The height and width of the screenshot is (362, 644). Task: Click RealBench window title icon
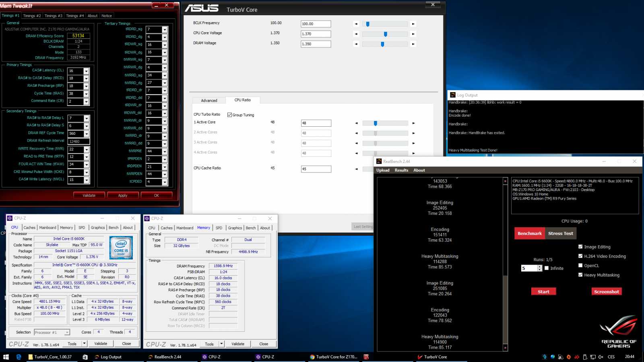click(x=379, y=161)
